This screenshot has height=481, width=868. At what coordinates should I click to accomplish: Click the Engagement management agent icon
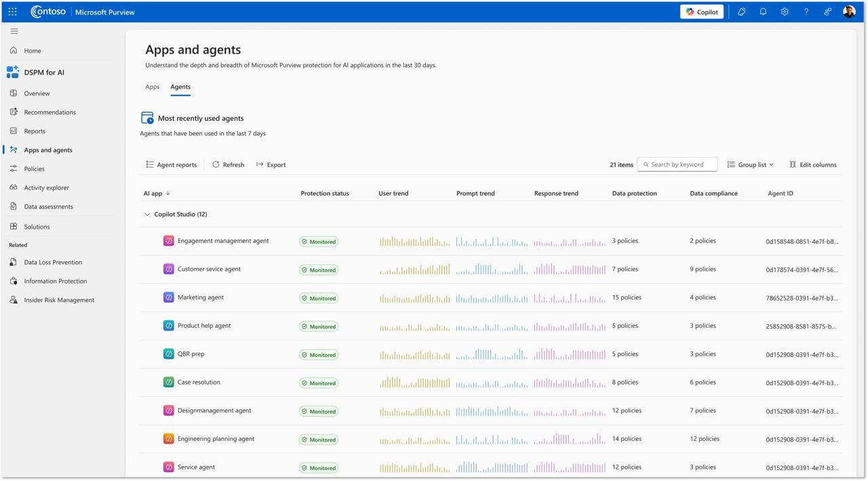click(x=169, y=241)
